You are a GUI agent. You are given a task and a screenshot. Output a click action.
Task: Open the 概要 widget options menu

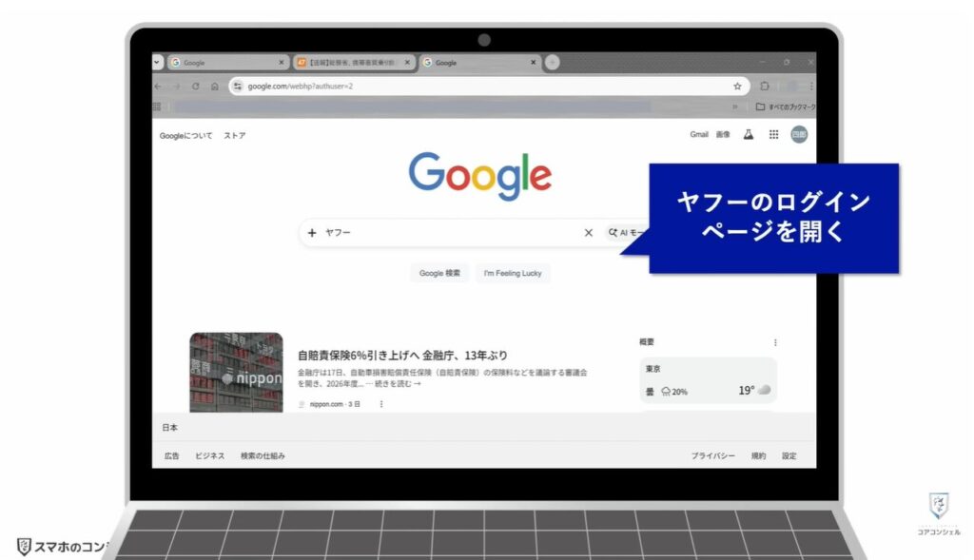[775, 342]
